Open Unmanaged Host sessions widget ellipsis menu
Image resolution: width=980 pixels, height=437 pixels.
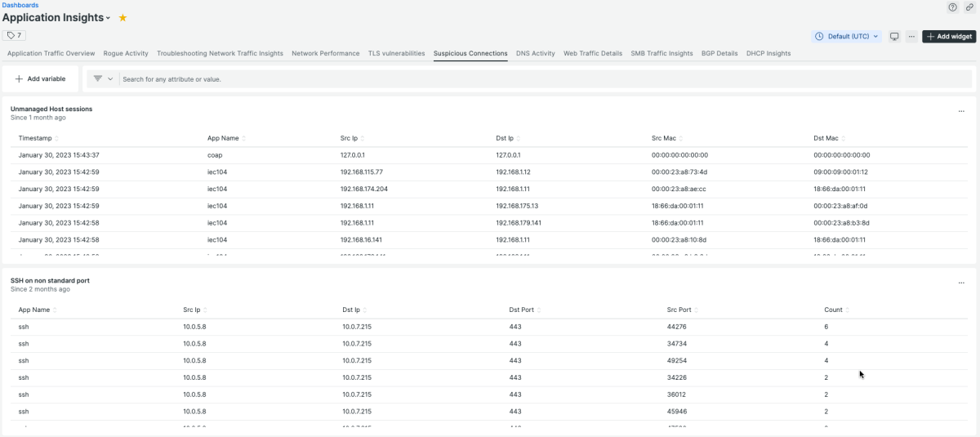pos(961,111)
